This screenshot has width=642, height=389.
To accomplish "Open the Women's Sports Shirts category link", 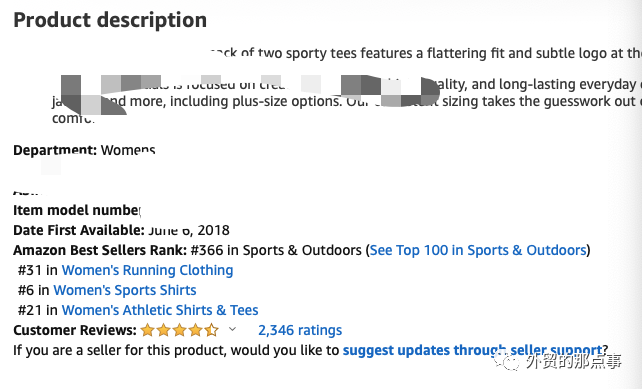I will 125,290.
